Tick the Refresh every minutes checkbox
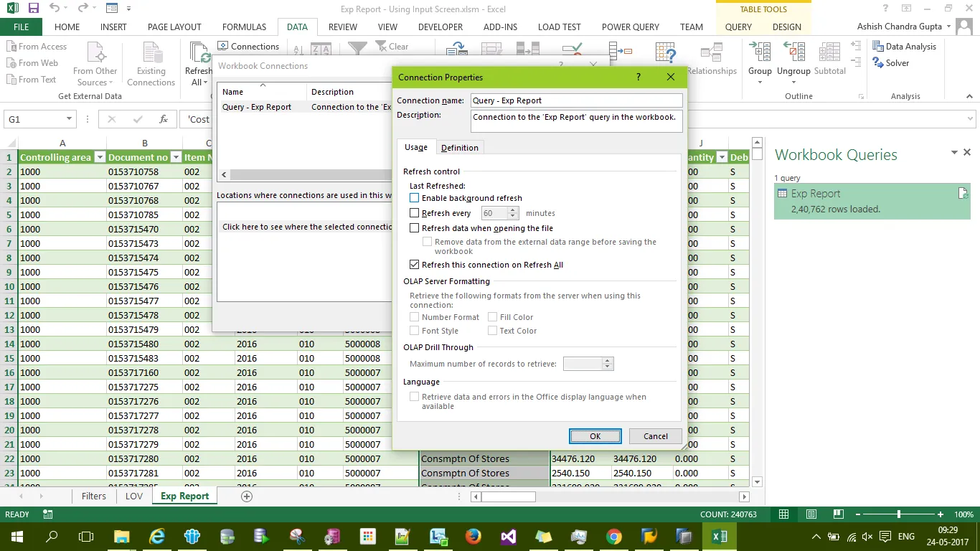The height and width of the screenshot is (551, 980). click(x=414, y=213)
